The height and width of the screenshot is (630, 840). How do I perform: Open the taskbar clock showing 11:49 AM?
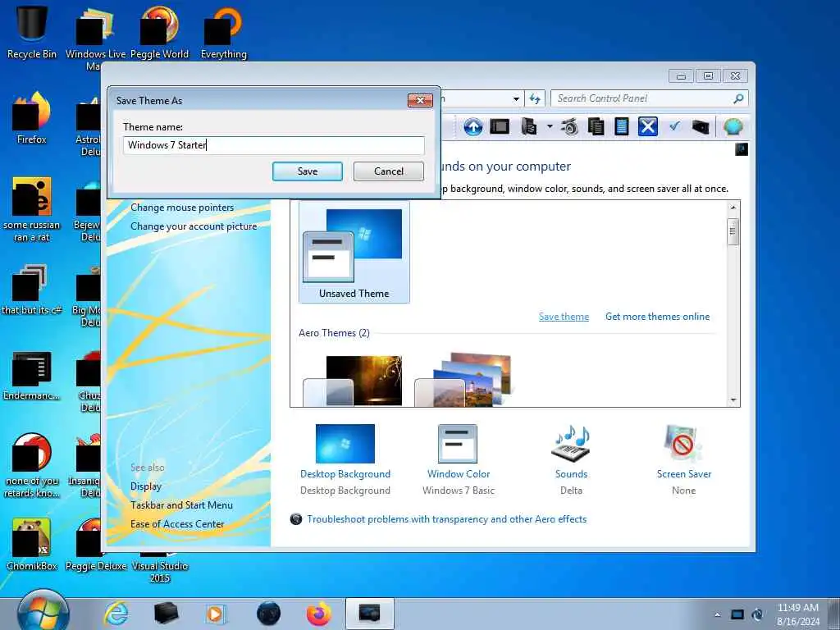(x=797, y=614)
